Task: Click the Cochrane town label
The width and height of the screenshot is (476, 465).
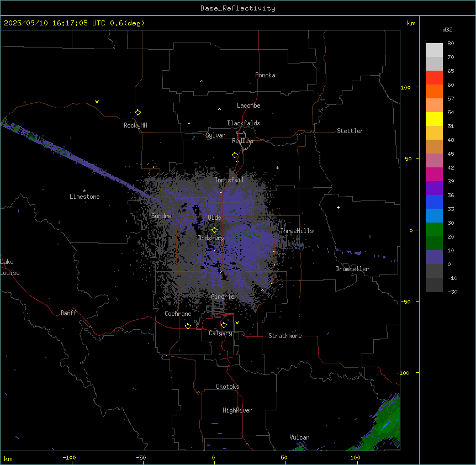Action: point(178,314)
